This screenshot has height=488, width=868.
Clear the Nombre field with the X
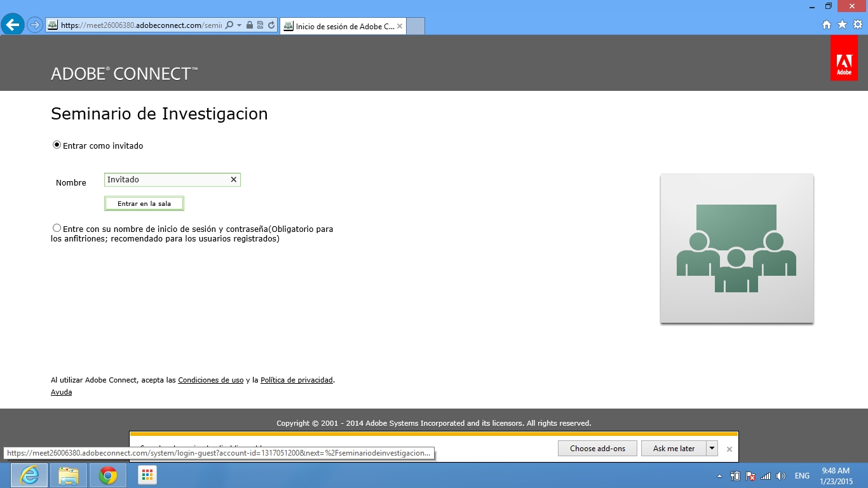(233, 180)
